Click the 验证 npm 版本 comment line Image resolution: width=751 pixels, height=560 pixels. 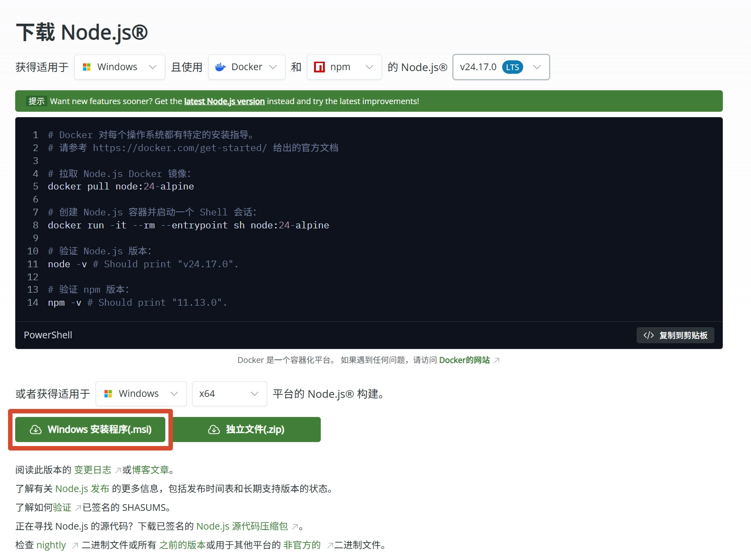[88, 290]
